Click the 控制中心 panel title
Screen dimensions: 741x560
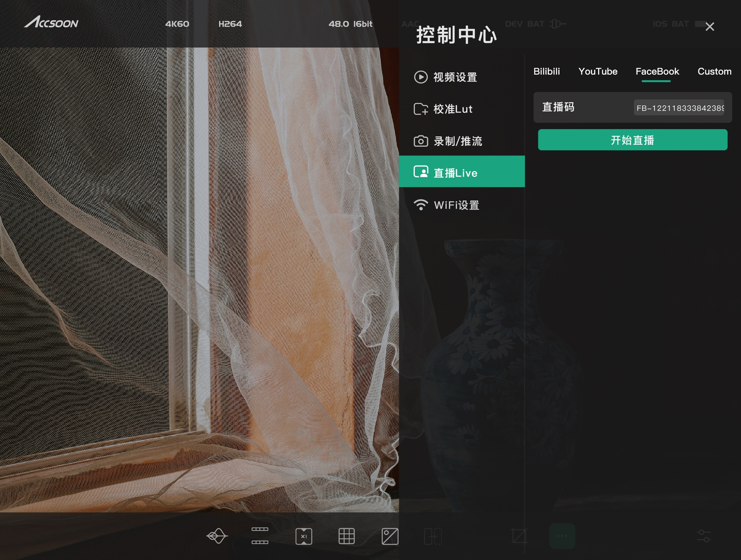click(x=456, y=35)
